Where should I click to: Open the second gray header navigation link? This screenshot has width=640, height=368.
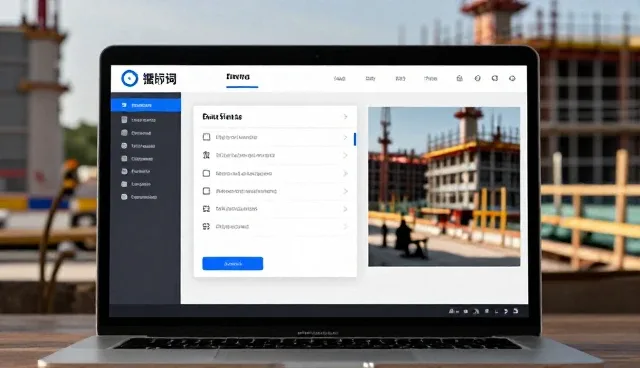pyautogui.click(x=370, y=78)
